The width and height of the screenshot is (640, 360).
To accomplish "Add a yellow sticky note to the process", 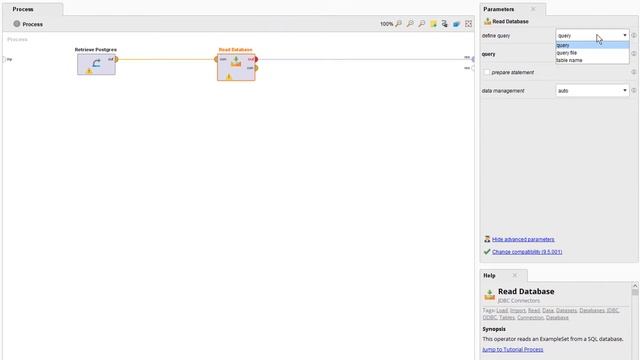I will click(433, 24).
